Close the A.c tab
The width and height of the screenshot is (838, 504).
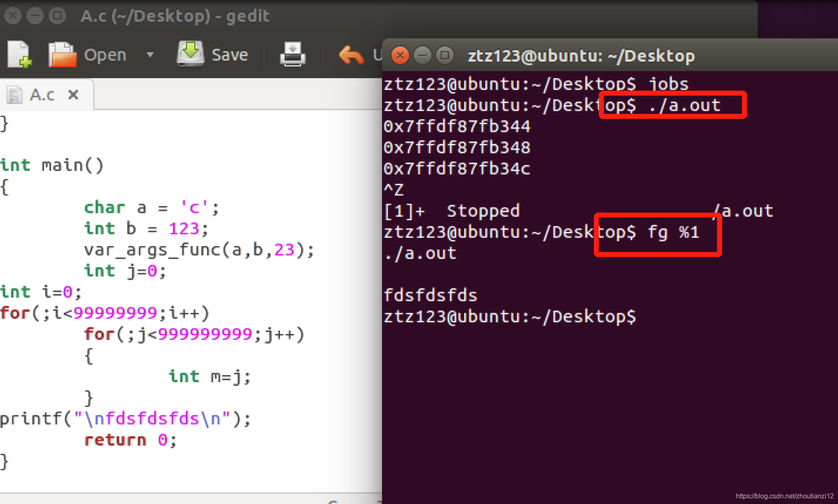(x=73, y=95)
